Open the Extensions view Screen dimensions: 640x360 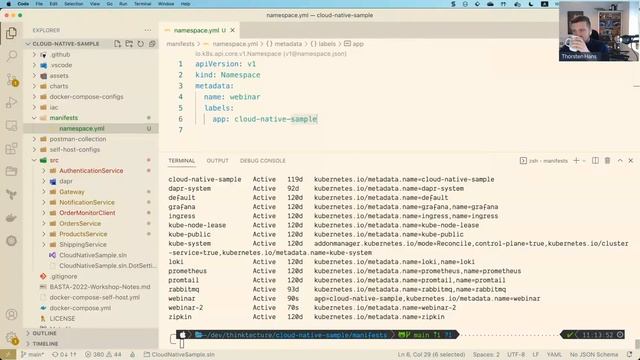[11, 148]
